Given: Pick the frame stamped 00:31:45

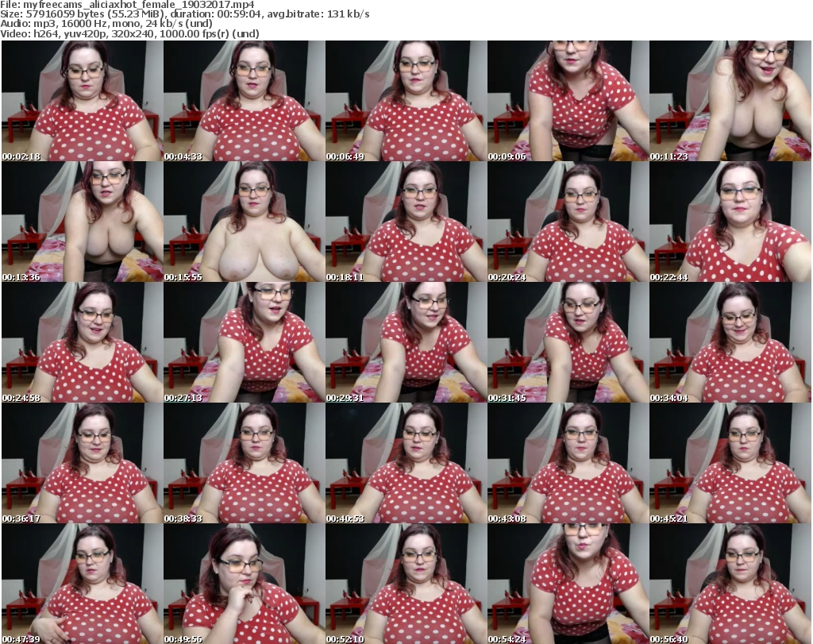Looking at the screenshot, I should click(568, 342).
